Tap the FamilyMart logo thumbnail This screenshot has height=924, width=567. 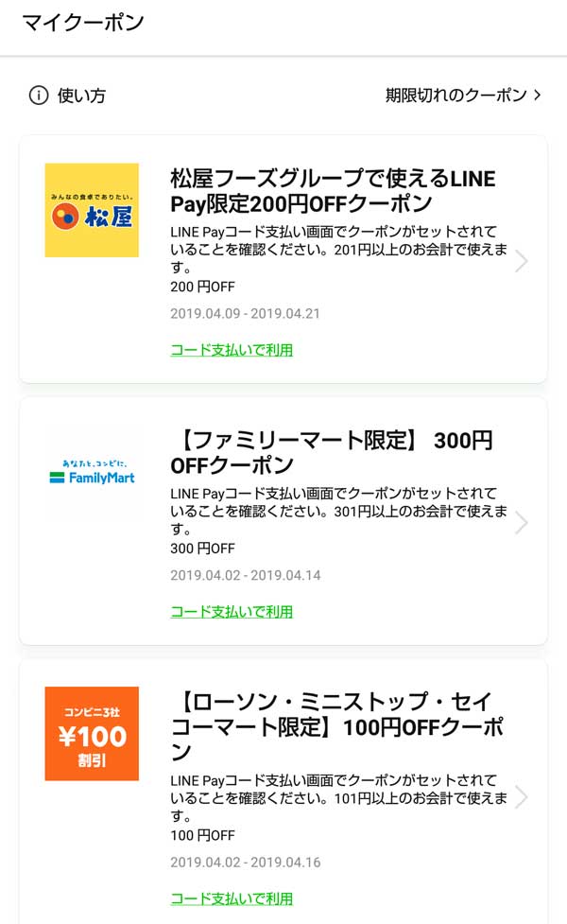(92, 473)
